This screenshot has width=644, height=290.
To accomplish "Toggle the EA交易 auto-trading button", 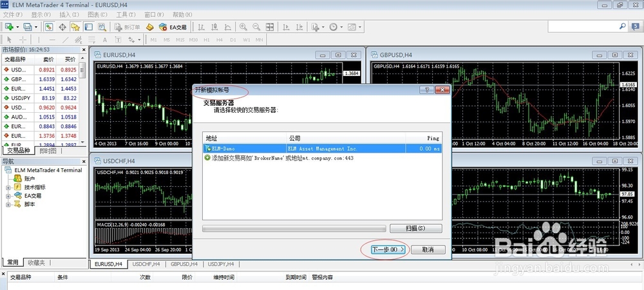I will click(x=173, y=27).
